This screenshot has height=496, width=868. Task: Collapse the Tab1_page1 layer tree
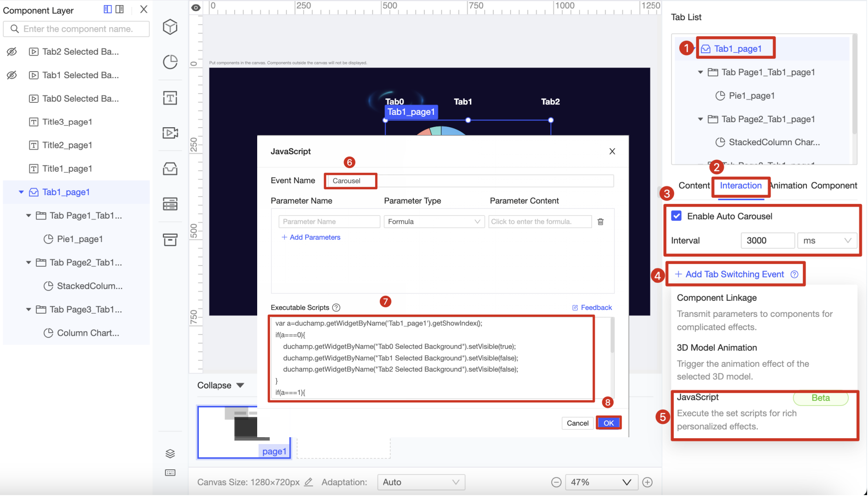(21, 192)
